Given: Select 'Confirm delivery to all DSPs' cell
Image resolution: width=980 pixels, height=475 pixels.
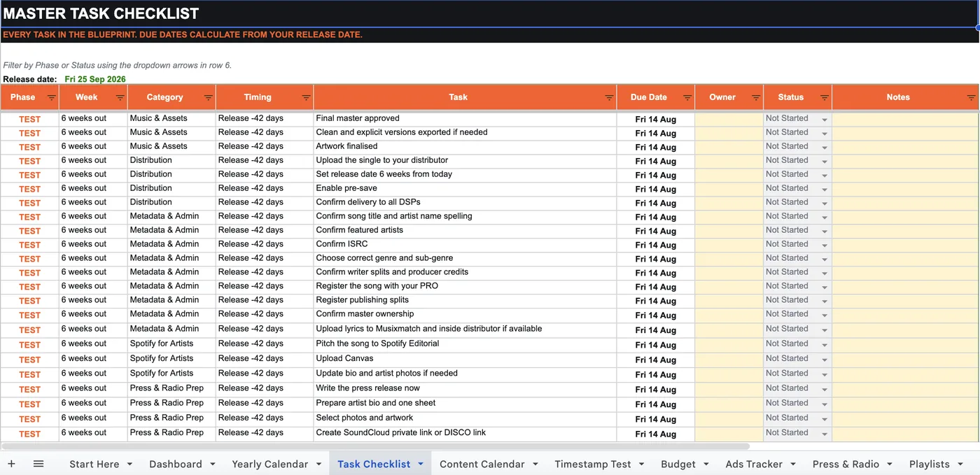Looking at the screenshot, I should [x=465, y=203].
